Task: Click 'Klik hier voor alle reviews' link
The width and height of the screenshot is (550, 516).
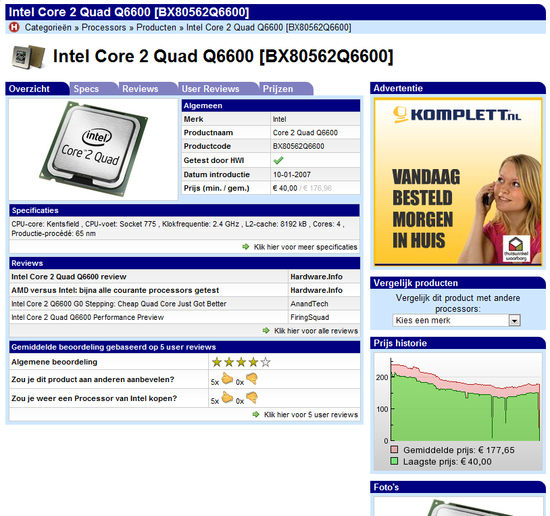Action: pos(316,331)
